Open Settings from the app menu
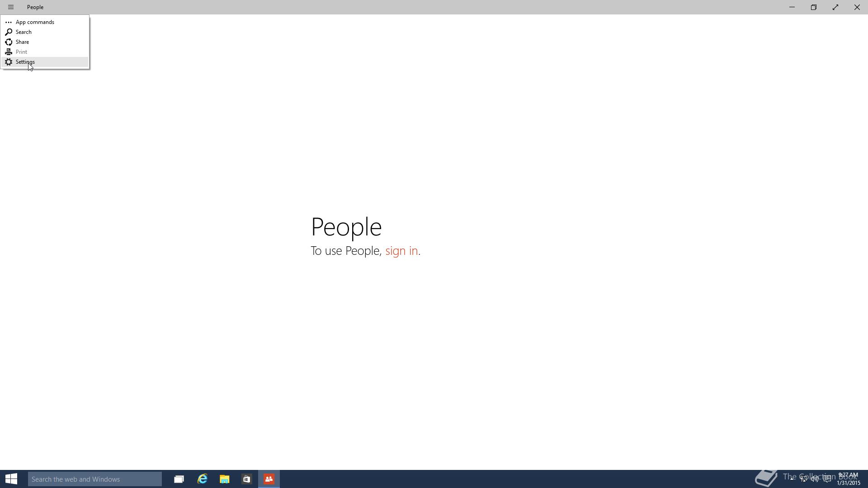868x488 pixels. coord(45,62)
